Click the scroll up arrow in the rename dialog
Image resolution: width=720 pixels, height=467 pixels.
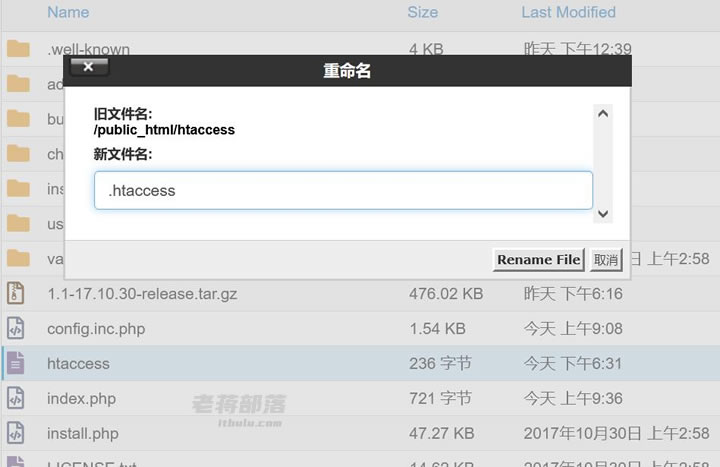[x=603, y=114]
